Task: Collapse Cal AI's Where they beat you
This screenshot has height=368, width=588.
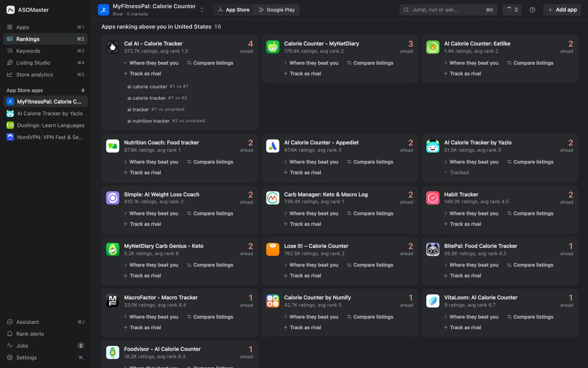Action: pyautogui.click(x=151, y=63)
